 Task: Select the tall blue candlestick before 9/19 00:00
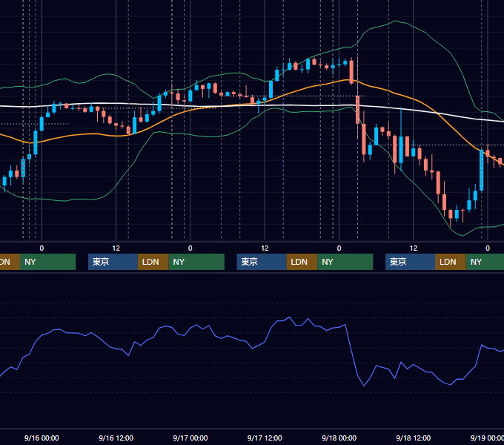pos(482,171)
